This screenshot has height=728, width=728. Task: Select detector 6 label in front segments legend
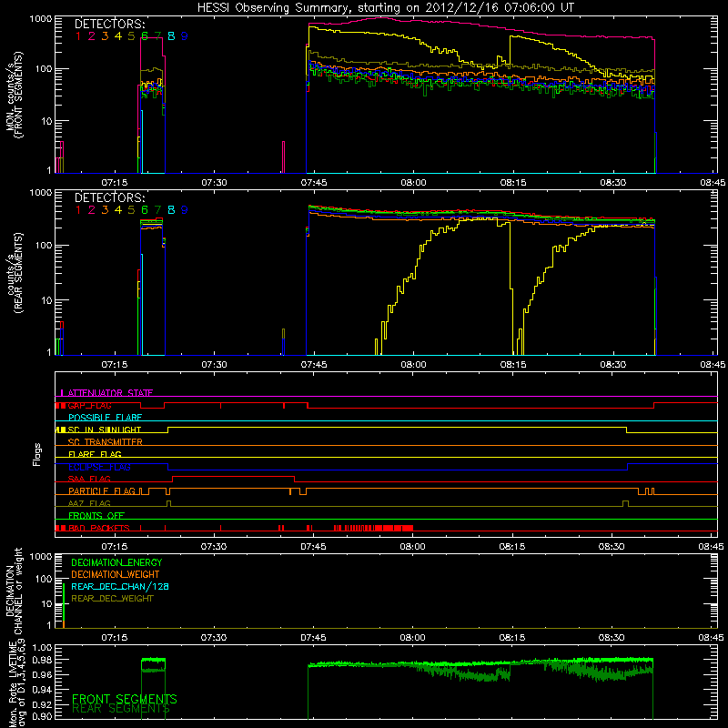[x=145, y=36]
